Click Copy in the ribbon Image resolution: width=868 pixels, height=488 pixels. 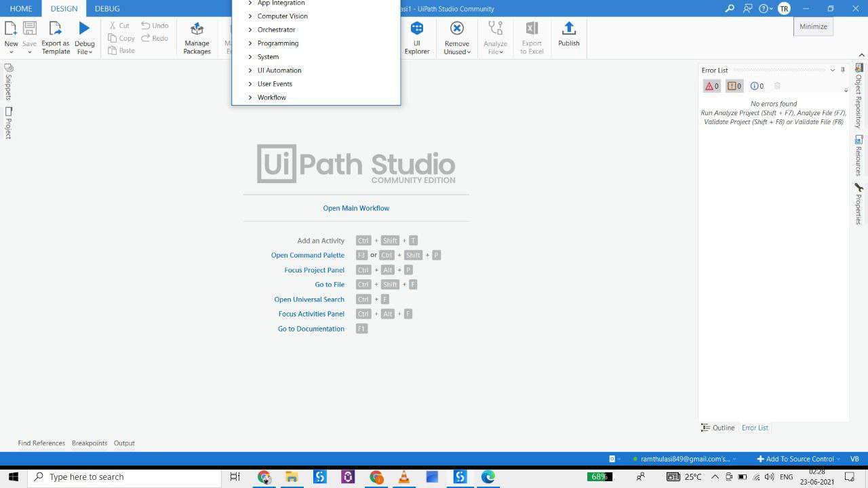click(121, 38)
